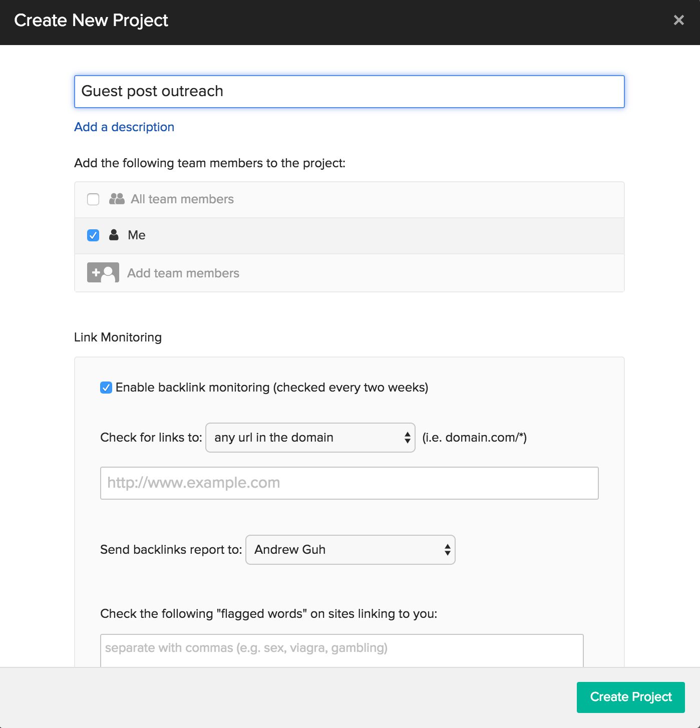Click the 'Enable backlink monitoring' label text
The image size is (700, 728).
(272, 388)
